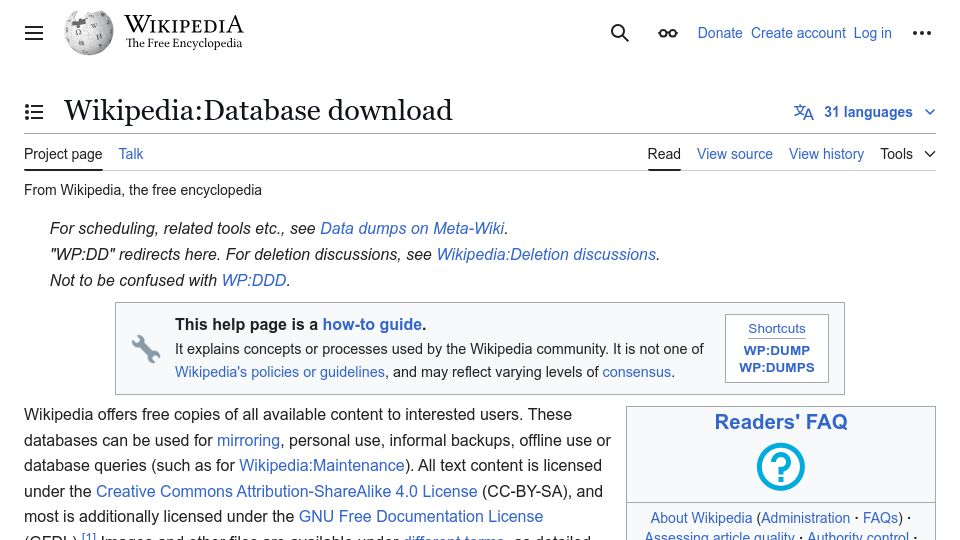Select the Read tab
Viewport: 960px width, 540px height.
pyautogui.click(x=664, y=154)
